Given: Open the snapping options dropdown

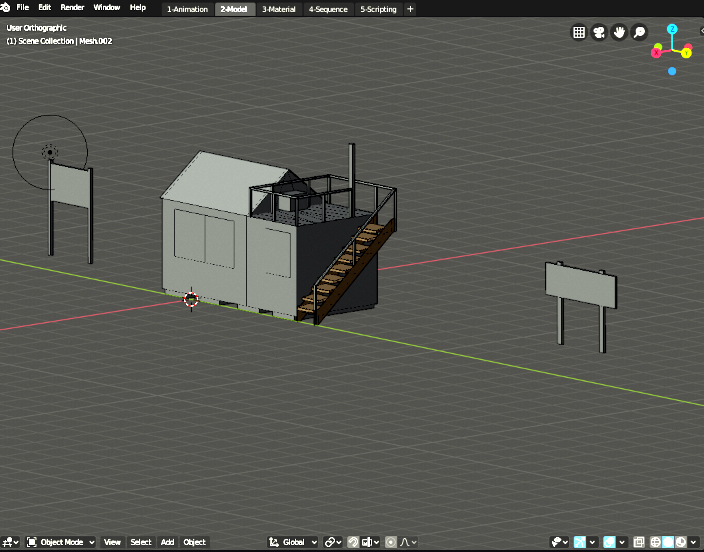Looking at the screenshot, I should coord(370,542).
